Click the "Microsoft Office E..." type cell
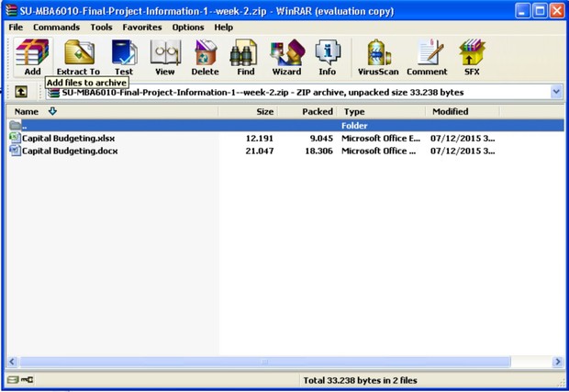 tap(381, 139)
